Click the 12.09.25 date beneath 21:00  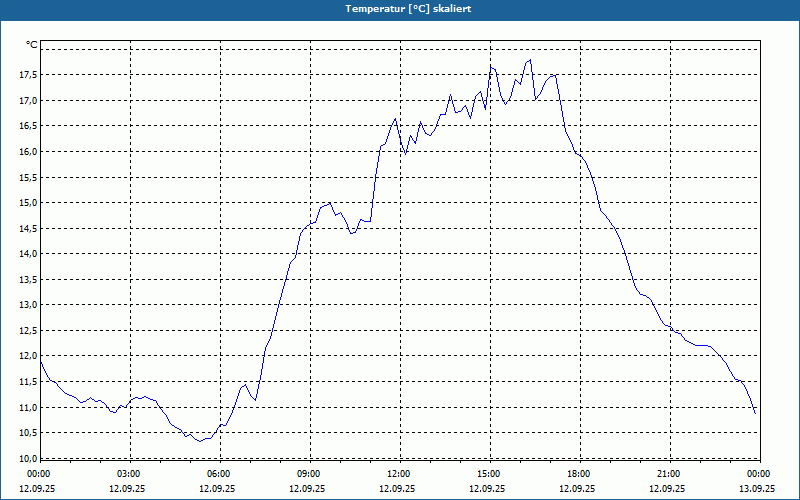click(667, 488)
